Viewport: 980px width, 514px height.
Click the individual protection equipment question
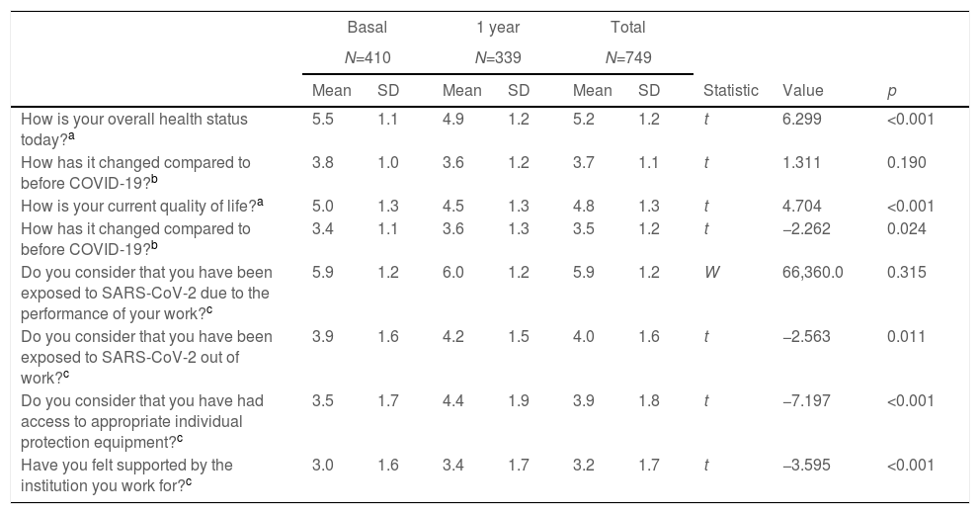(x=146, y=422)
